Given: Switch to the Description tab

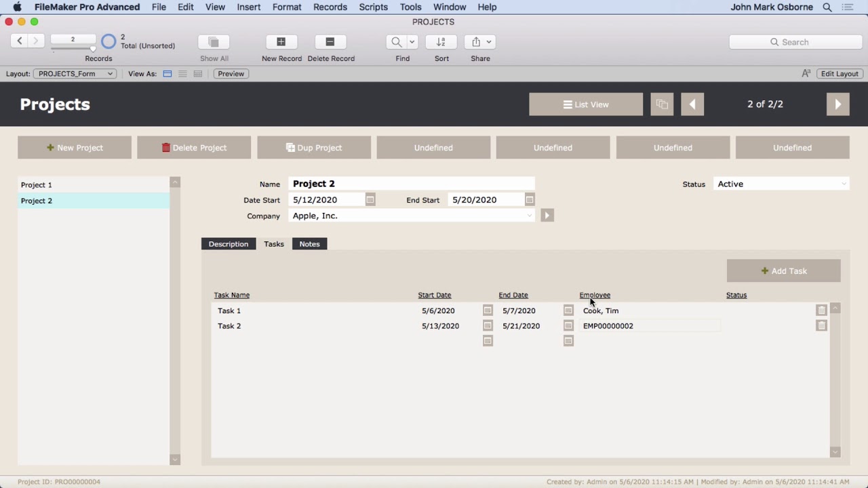Looking at the screenshot, I should (x=229, y=244).
